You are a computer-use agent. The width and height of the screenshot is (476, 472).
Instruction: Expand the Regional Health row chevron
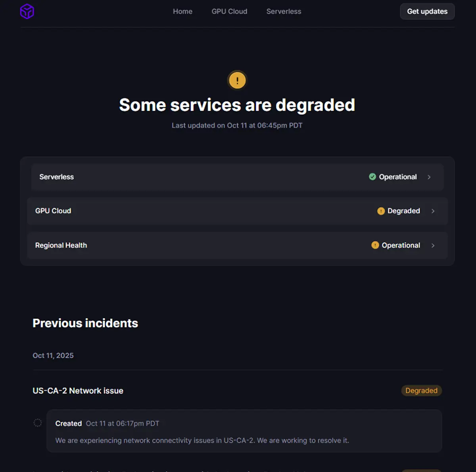(x=433, y=246)
